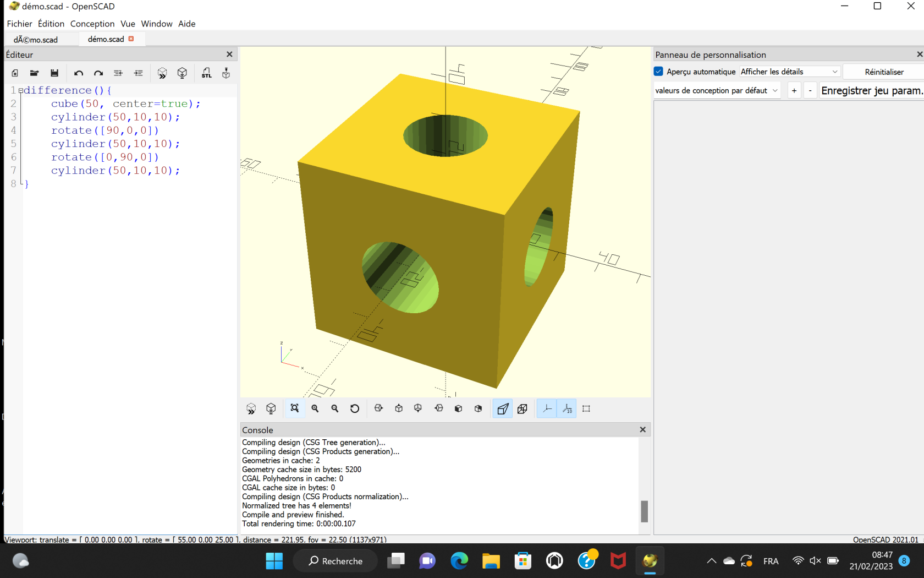Save the file with the floppy disk icon
Screen dimensions: 924x578
tap(54, 73)
